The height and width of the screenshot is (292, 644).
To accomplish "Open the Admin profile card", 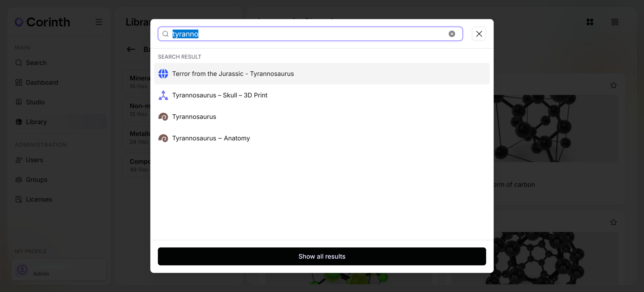I will (59, 270).
